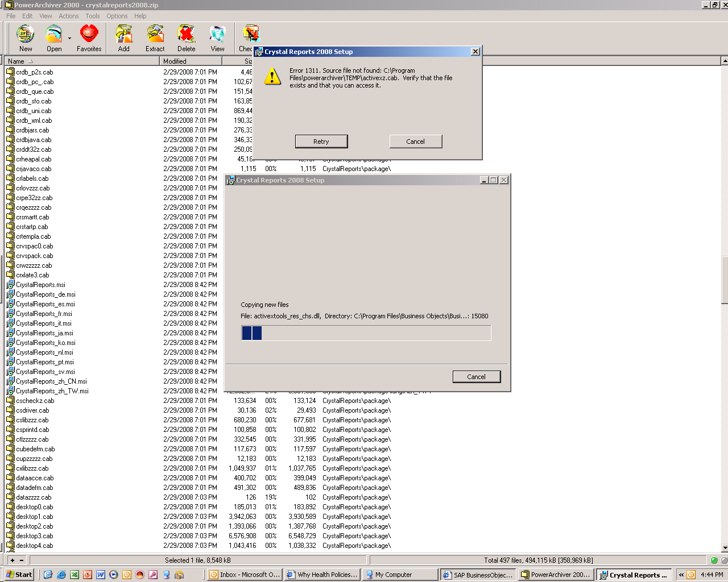Click the Extract toolbar icon

155,35
